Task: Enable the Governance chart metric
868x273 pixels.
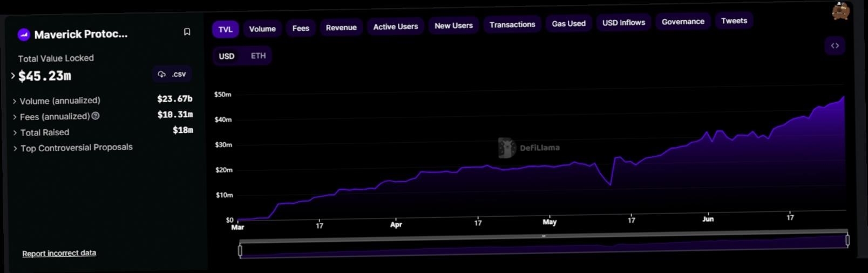Action: coord(683,22)
